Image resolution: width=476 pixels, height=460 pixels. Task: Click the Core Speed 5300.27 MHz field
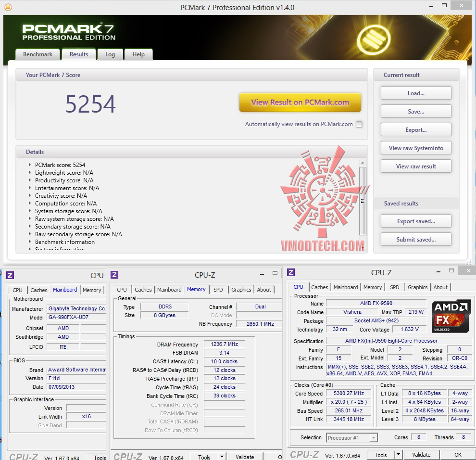pos(349,393)
